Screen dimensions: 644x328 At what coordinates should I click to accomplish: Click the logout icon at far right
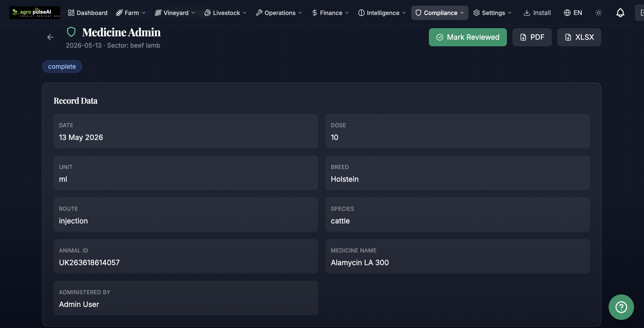point(640,13)
